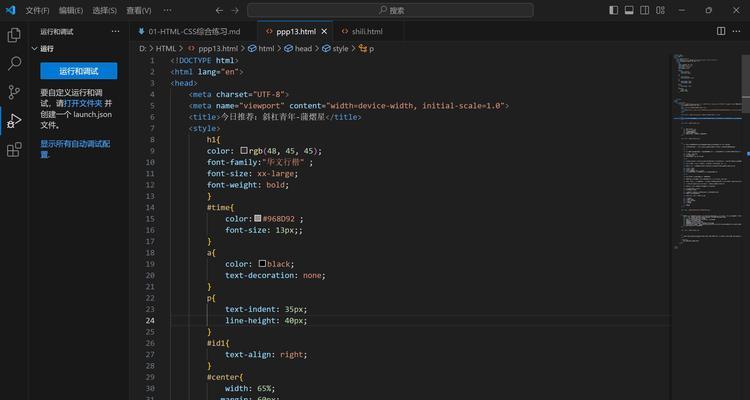Image resolution: width=750 pixels, height=400 pixels.
Task: Go back with the left arrow
Action: (219, 10)
